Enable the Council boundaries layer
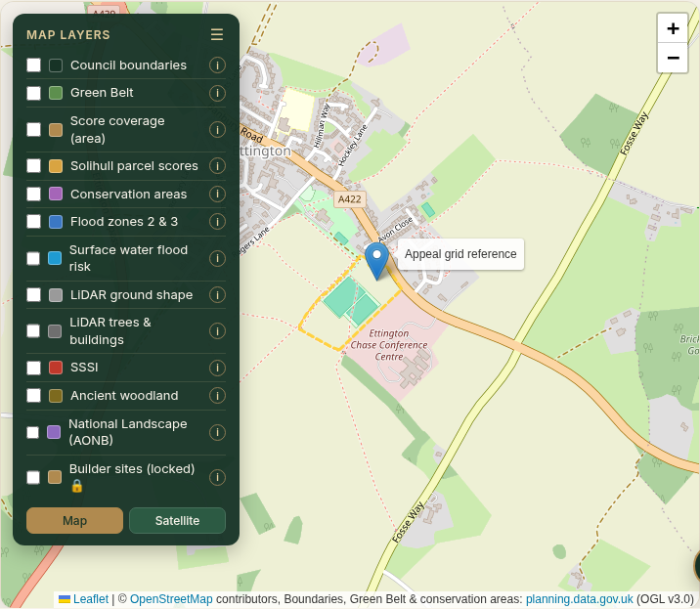This screenshot has height=609, width=700. tap(33, 65)
